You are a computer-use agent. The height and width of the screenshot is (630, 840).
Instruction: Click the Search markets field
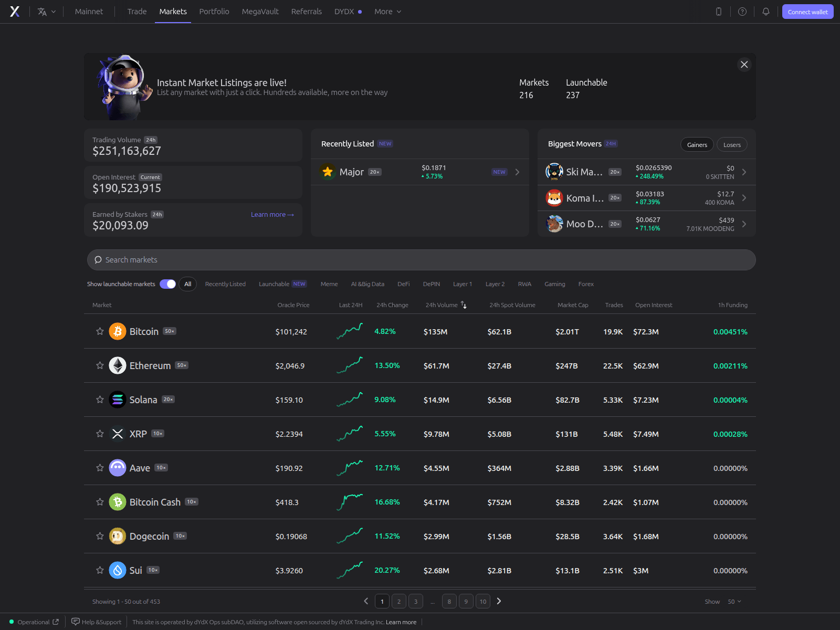click(x=422, y=260)
